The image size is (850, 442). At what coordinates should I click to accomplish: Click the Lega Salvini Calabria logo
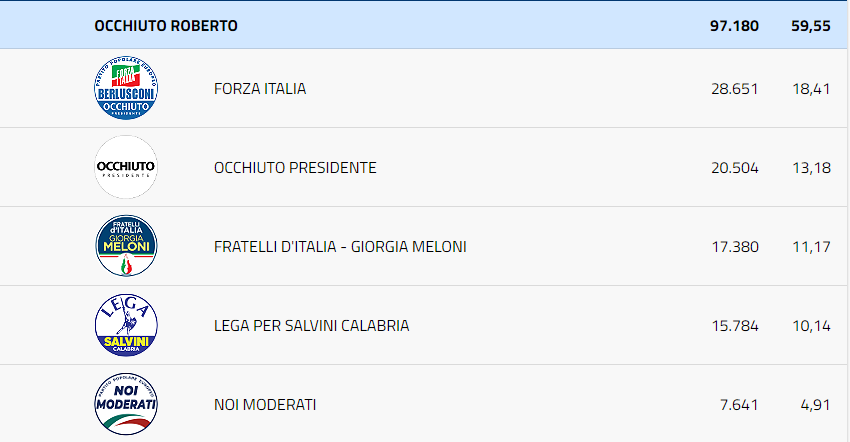(125, 325)
